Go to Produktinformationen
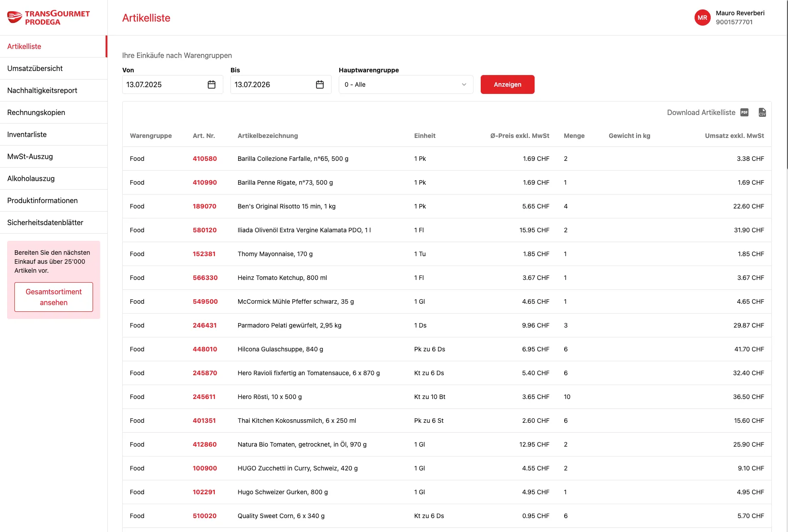 [x=53, y=200]
